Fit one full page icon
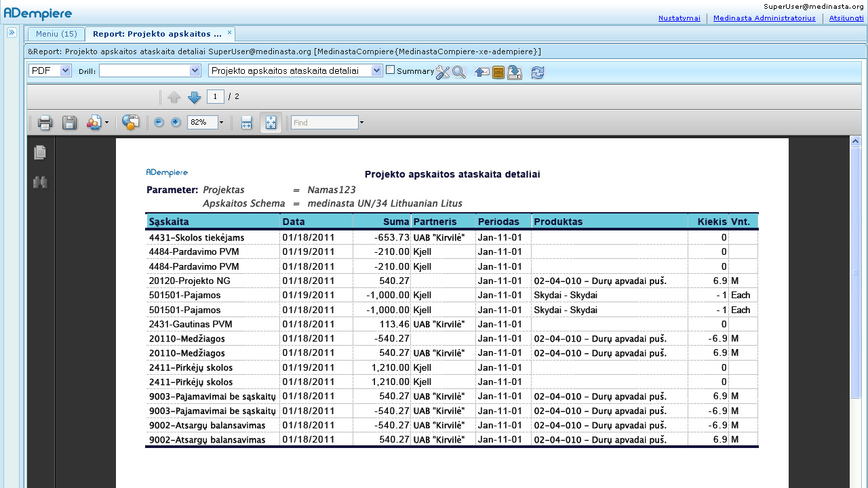 [271, 123]
